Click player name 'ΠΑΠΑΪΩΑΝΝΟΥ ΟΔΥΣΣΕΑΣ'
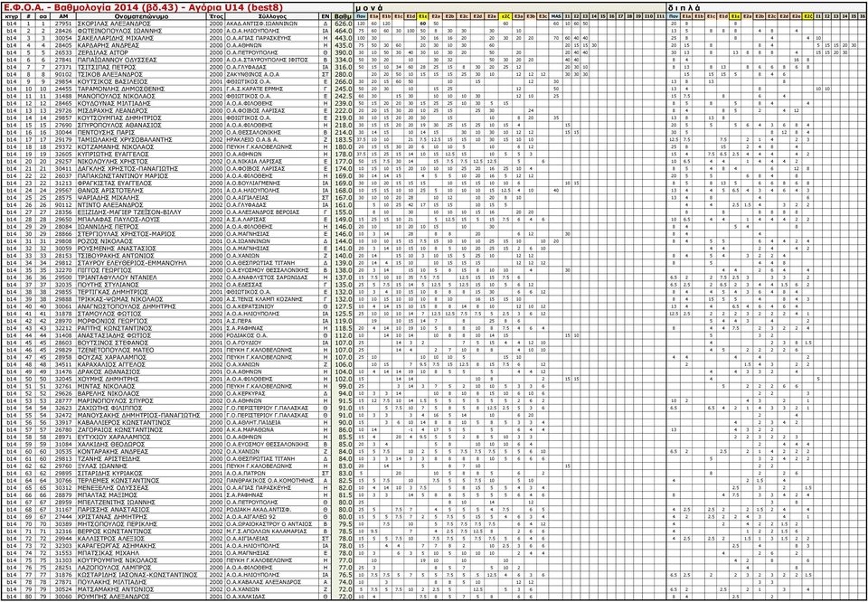This screenshot has width=868, height=602. pyautogui.click(x=118, y=61)
